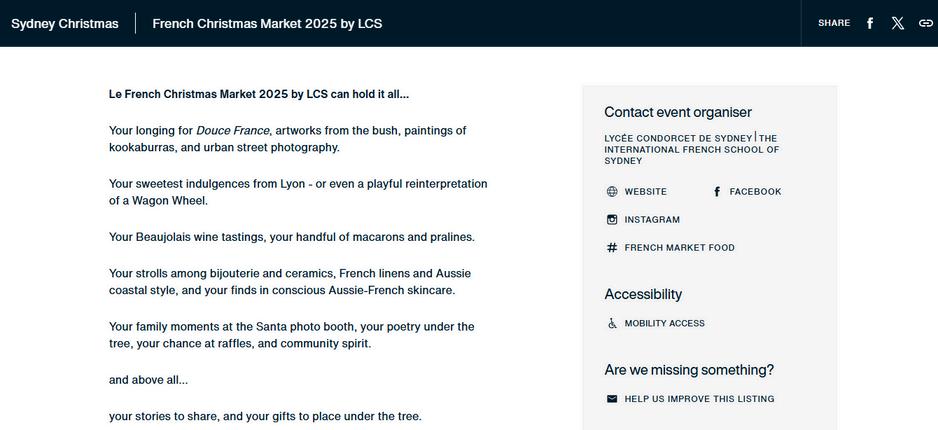Click the SHARE label in the header
This screenshot has width=938, height=430.
834,23
